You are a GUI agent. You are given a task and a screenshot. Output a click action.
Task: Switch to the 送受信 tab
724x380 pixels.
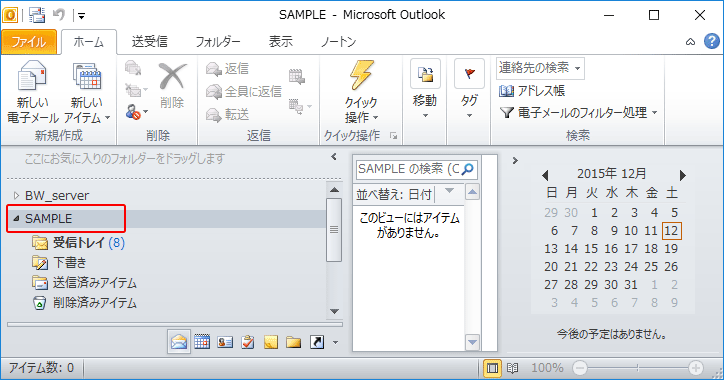149,42
